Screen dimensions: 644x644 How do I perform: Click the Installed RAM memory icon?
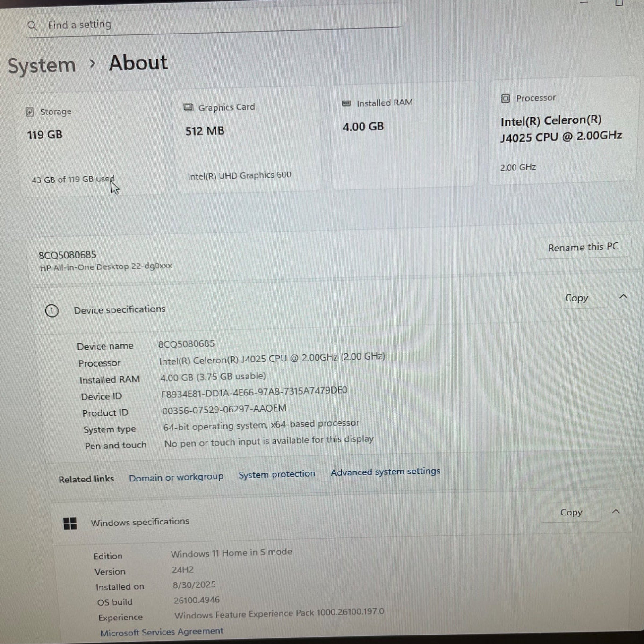click(347, 102)
